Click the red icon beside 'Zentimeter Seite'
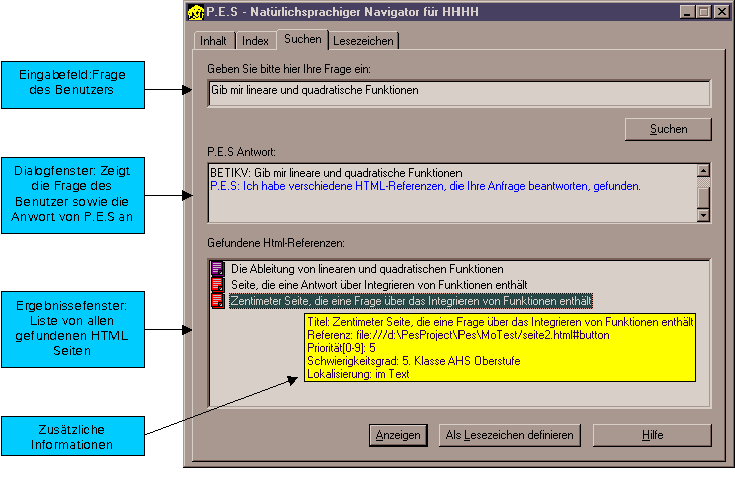This screenshot has height=485, width=735. [x=217, y=300]
